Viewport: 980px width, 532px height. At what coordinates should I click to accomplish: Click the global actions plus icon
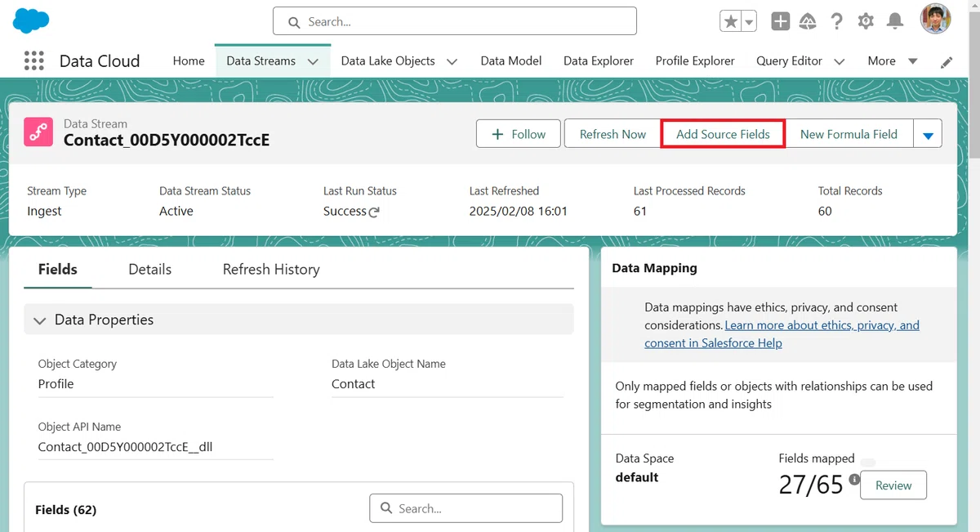click(x=780, y=21)
